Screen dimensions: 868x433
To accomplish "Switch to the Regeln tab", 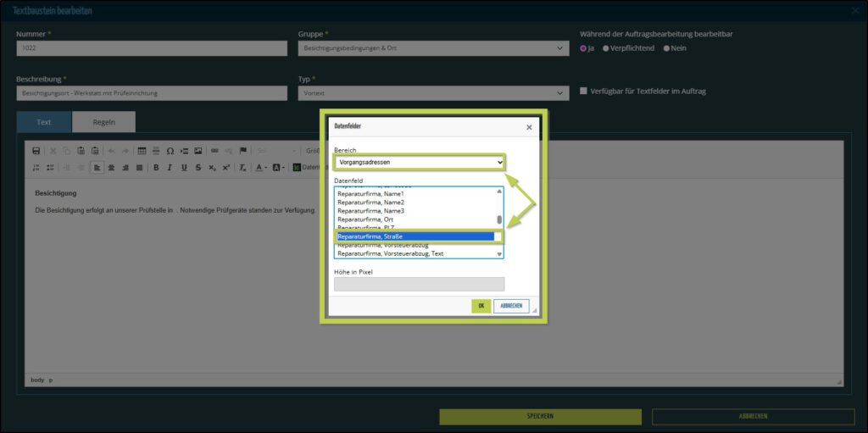I will coord(103,122).
